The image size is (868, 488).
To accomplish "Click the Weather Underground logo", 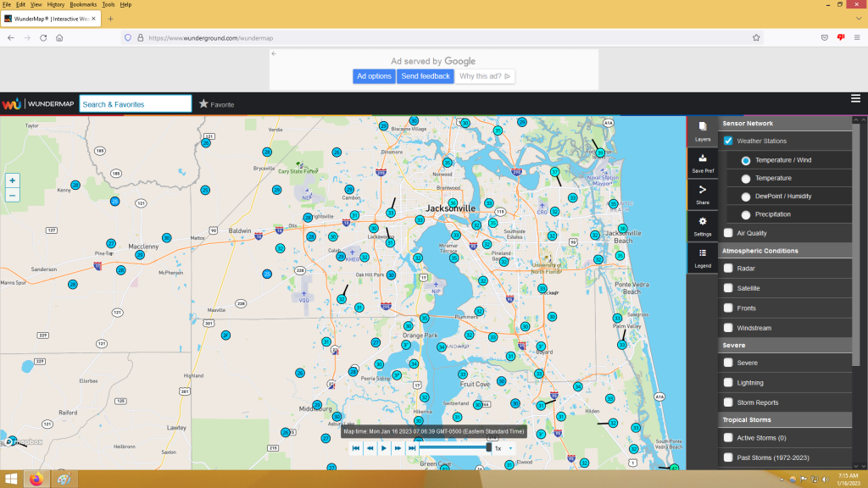I will click(x=11, y=104).
